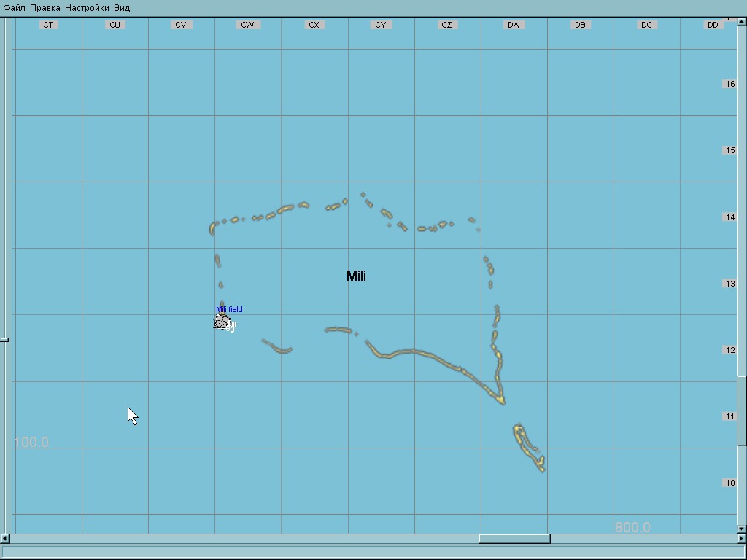
Task: Click the blue Mili field label
Action: [229, 309]
